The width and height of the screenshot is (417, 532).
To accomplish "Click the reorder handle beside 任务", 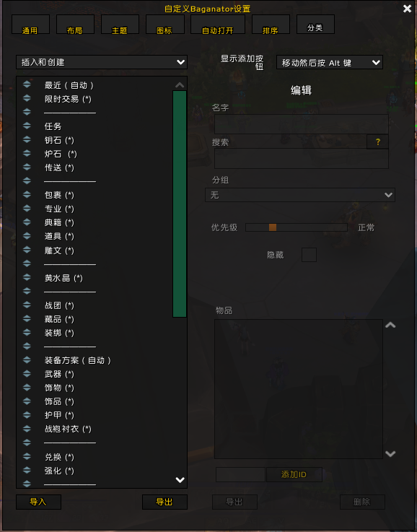I will pyautogui.click(x=27, y=126).
